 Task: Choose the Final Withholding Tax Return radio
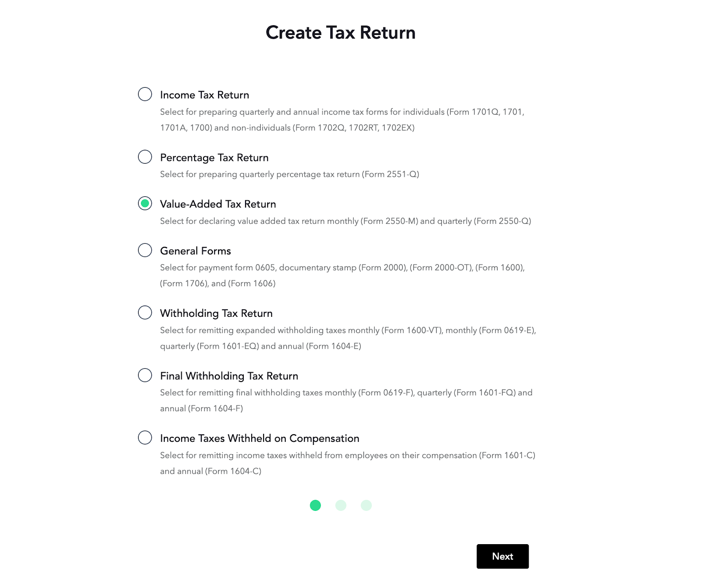click(x=145, y=375)
